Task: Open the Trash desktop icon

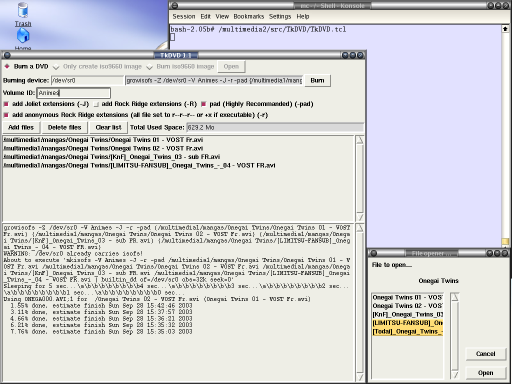Action: point(23,14)
